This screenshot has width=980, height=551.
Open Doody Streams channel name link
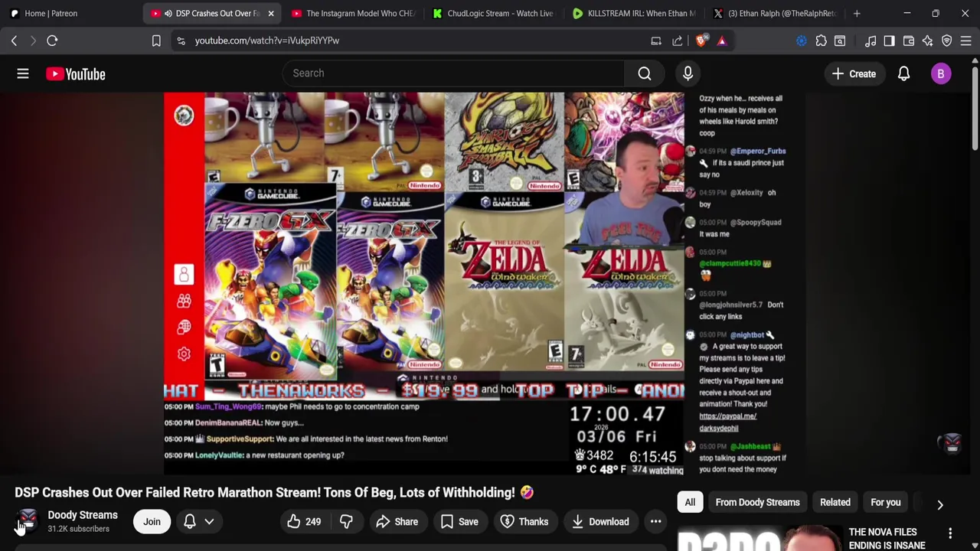pyautogui.click(x=83, y=515)
